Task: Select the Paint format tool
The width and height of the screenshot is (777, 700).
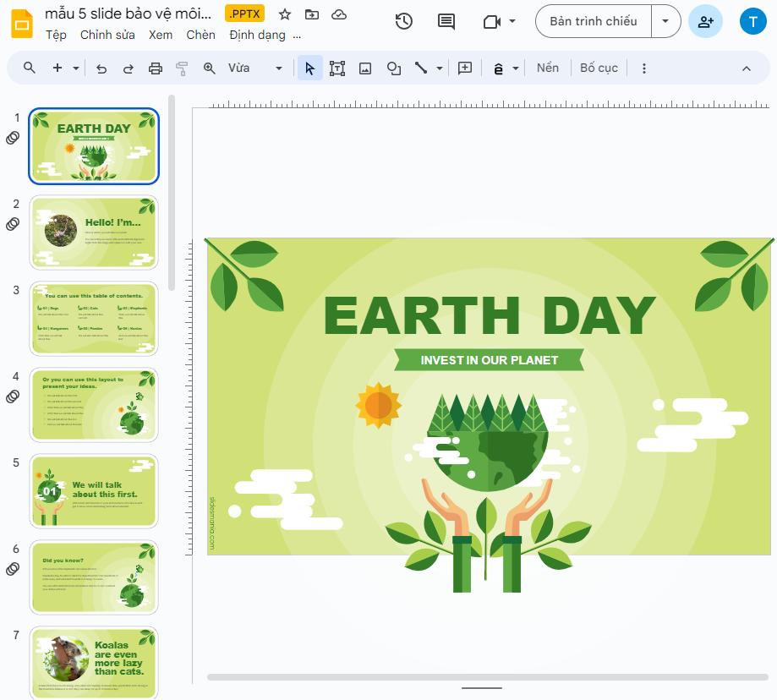Action: 182,68
